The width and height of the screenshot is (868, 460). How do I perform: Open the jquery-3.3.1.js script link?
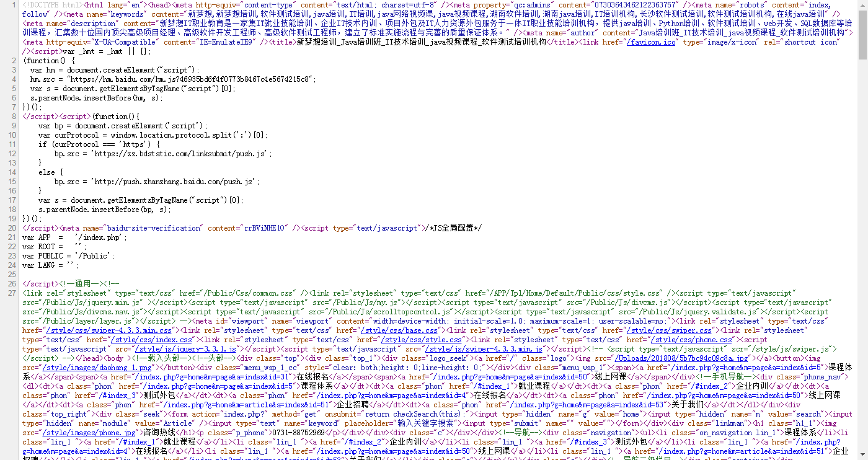click(185, 349)
